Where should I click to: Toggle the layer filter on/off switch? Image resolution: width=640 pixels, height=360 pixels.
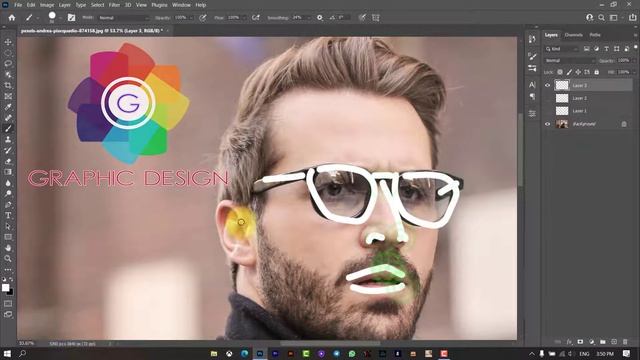tap(636, 47)
